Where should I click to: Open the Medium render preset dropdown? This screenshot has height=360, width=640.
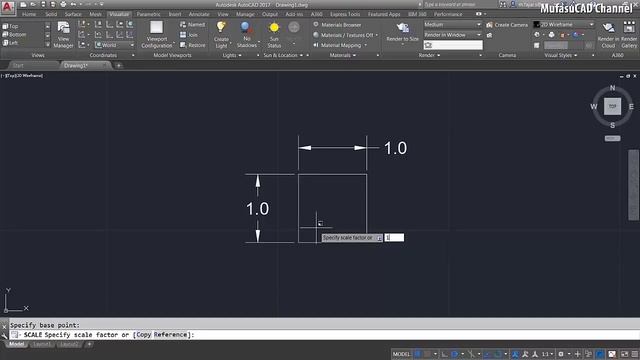tap(453, 24)
